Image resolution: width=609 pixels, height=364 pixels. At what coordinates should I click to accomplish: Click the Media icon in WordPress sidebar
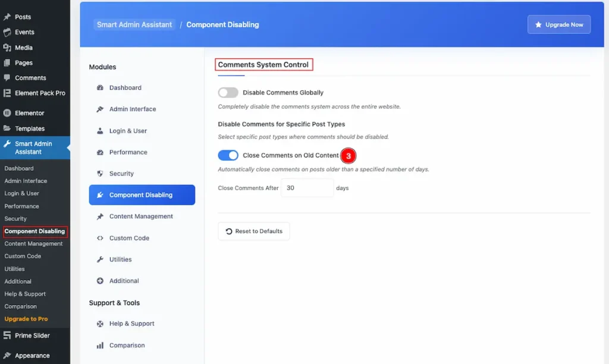(x=7, y=48)
